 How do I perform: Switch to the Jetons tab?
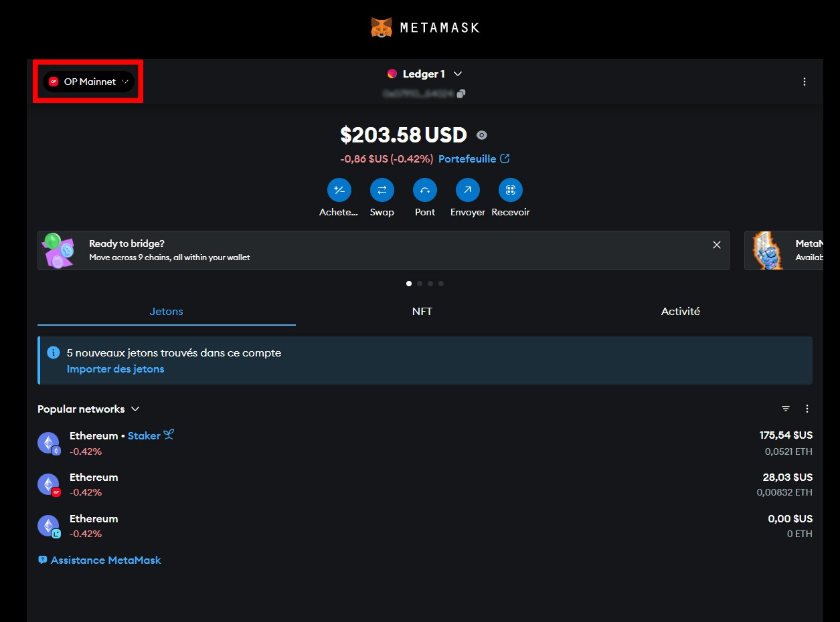(167, 312)
